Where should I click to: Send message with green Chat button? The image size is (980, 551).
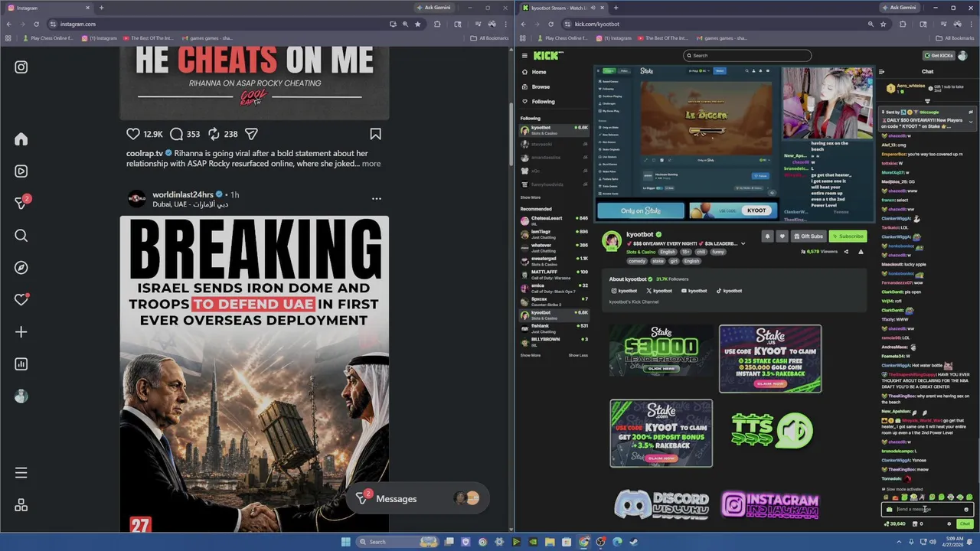[965, 524]
